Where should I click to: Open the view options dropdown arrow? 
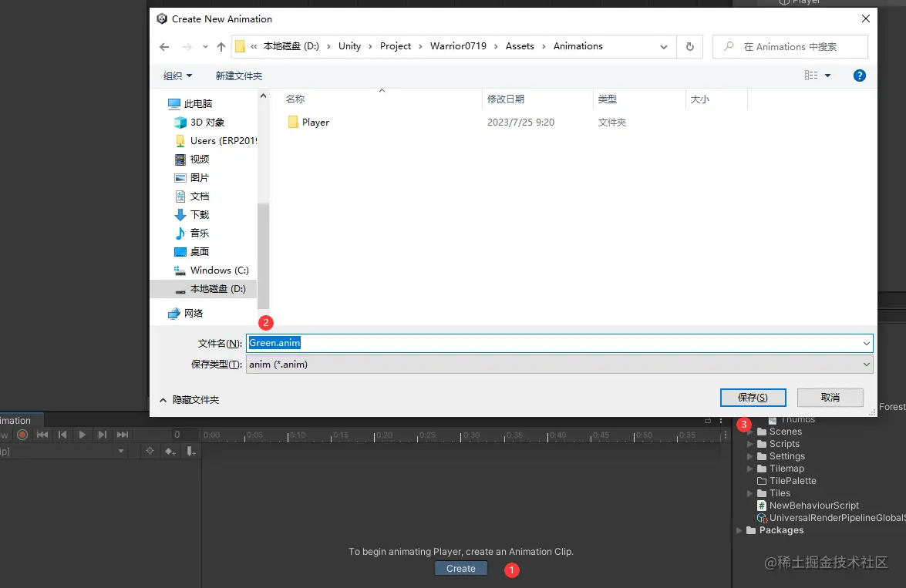(827, 76)
